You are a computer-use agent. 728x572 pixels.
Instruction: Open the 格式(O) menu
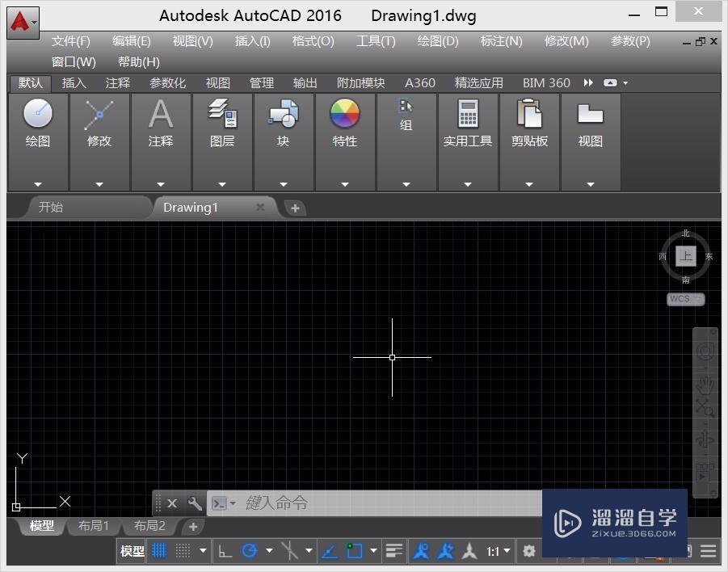click(313, 41)
